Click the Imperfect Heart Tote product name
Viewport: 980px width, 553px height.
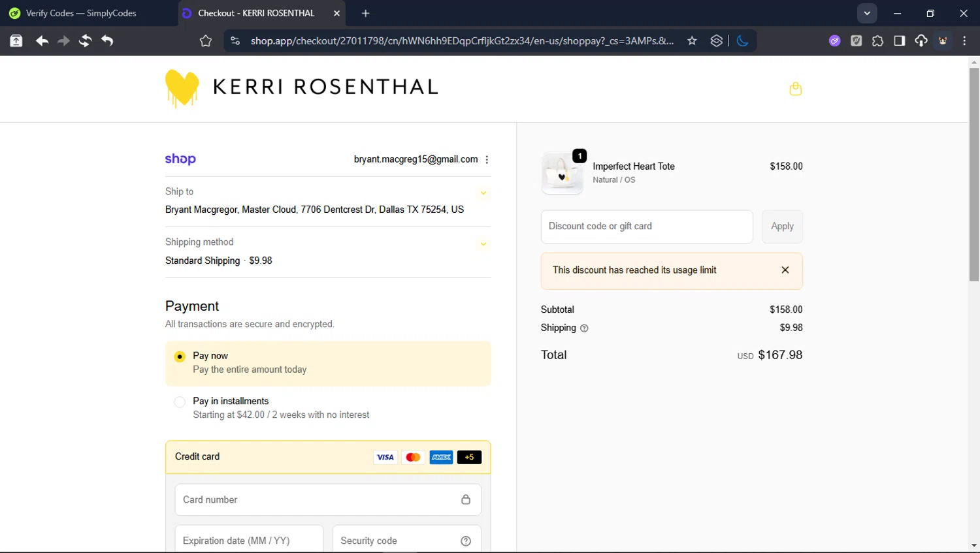(x=634, y=166)
